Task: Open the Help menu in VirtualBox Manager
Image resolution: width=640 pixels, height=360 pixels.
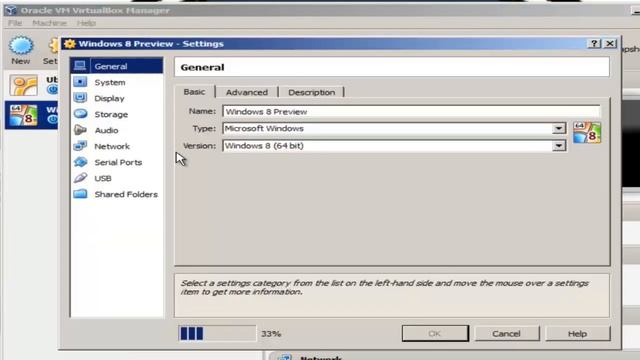Action: coord(86,23)
